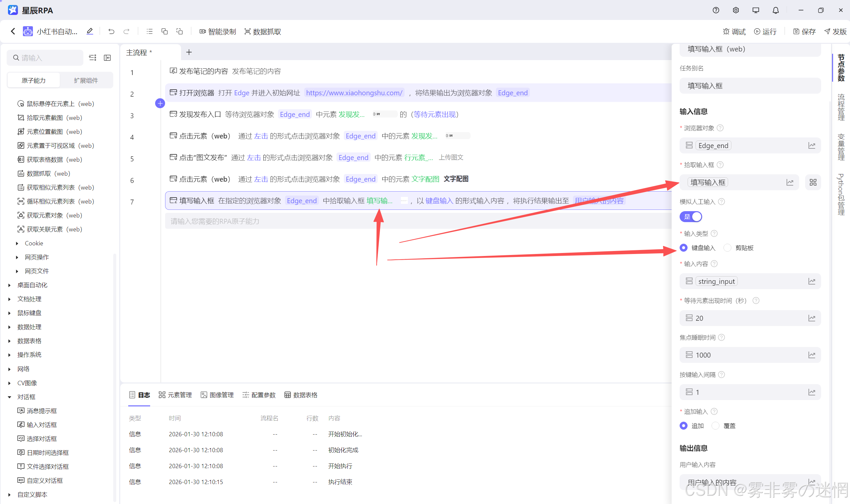The height and width of the screenshot is (504, 850).
Task: Click the undo arrow icon
Action: coord(111,32)
